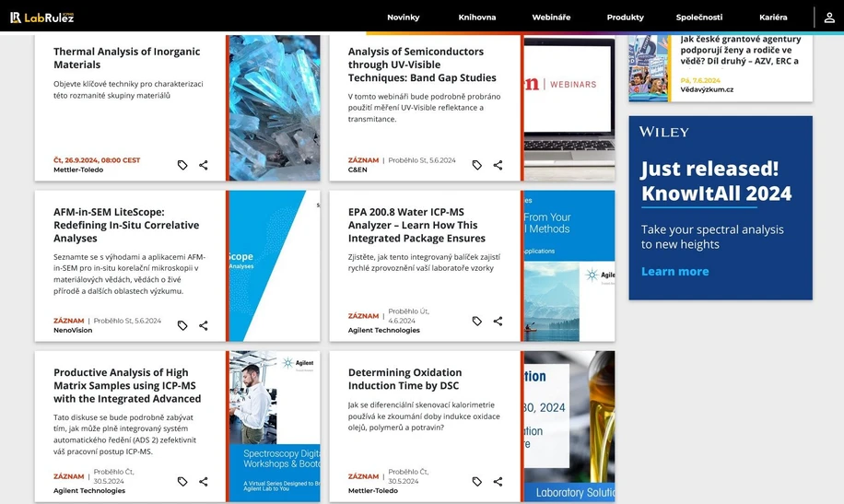Open the Společnosti menu

tap(699, 18)
